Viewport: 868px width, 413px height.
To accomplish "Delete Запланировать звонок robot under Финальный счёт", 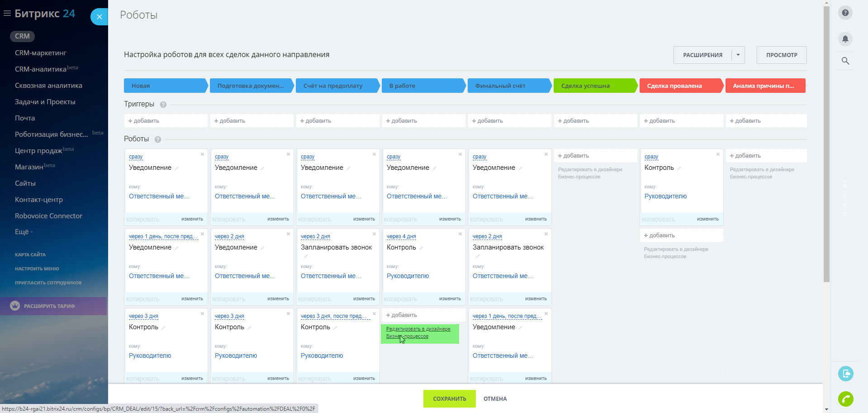I will (546, 234).
